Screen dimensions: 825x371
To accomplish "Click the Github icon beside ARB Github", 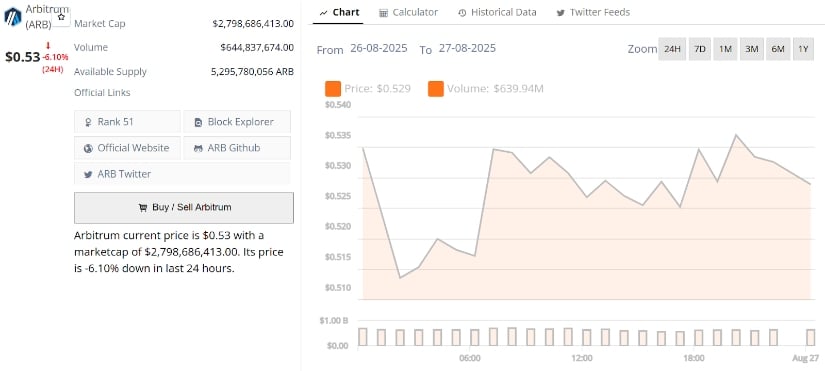I will (x=198, y=148).
